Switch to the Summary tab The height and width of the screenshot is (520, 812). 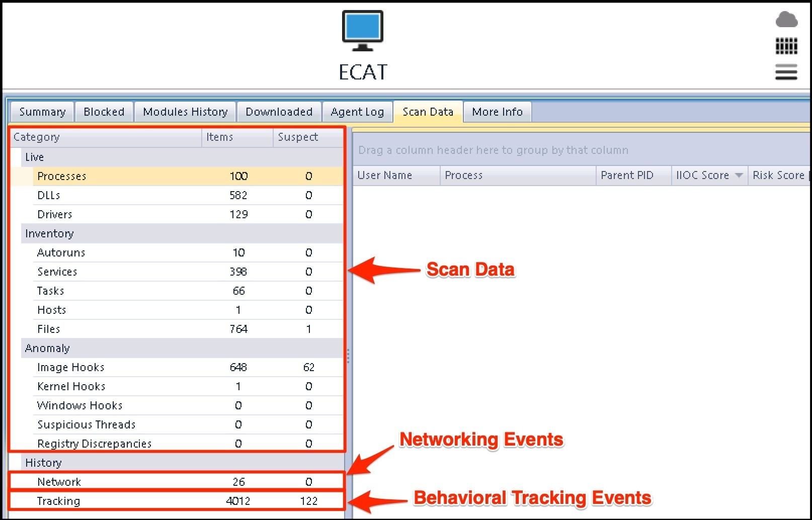42,112
